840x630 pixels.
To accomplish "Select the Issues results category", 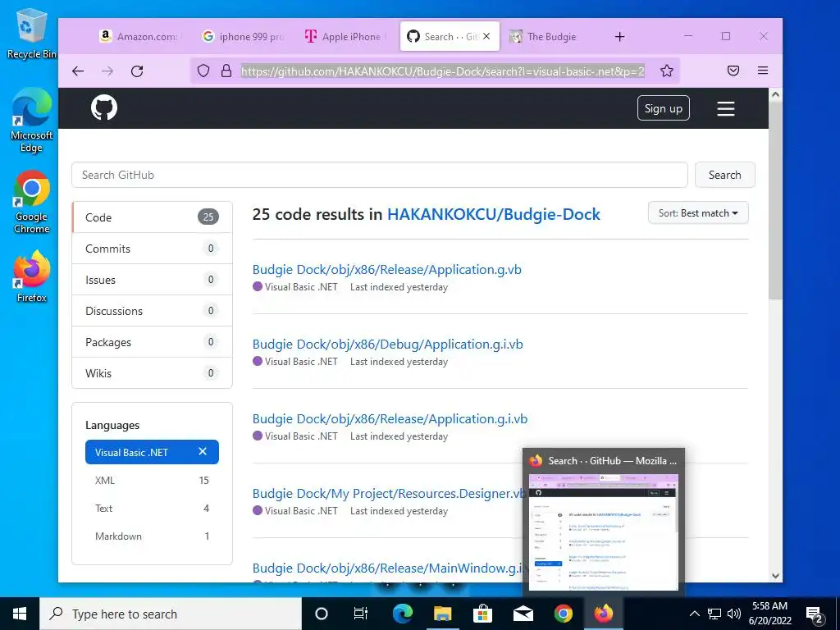I will 152,280.
